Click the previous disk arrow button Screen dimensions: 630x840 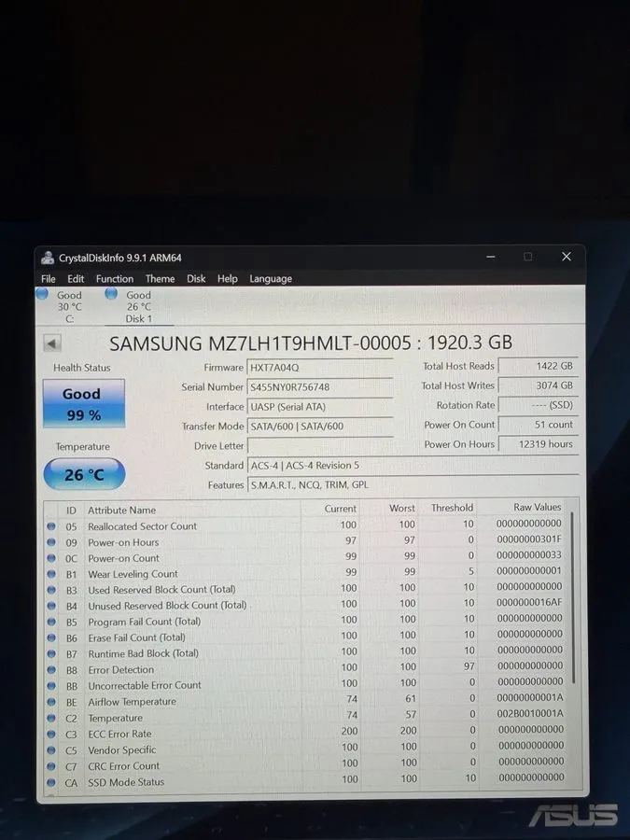[x=52, y=343]
